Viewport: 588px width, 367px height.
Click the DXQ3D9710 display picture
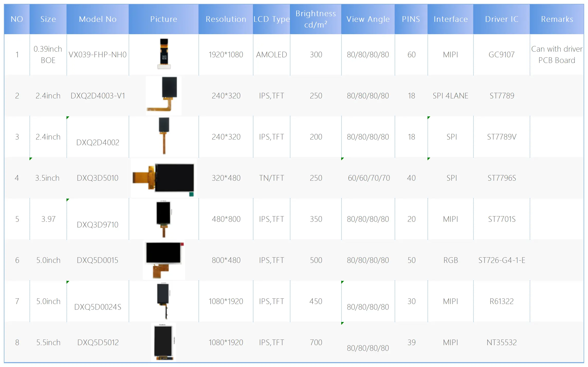(164, 219)
